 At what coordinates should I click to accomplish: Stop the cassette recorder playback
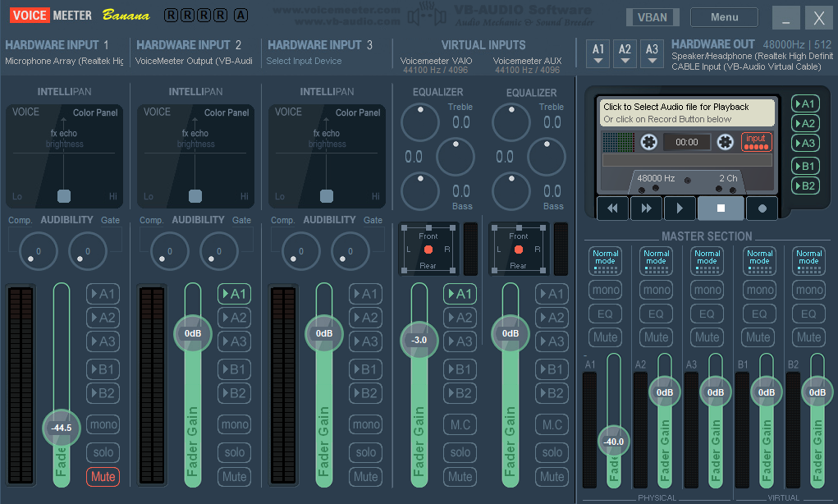coord(721,208)
